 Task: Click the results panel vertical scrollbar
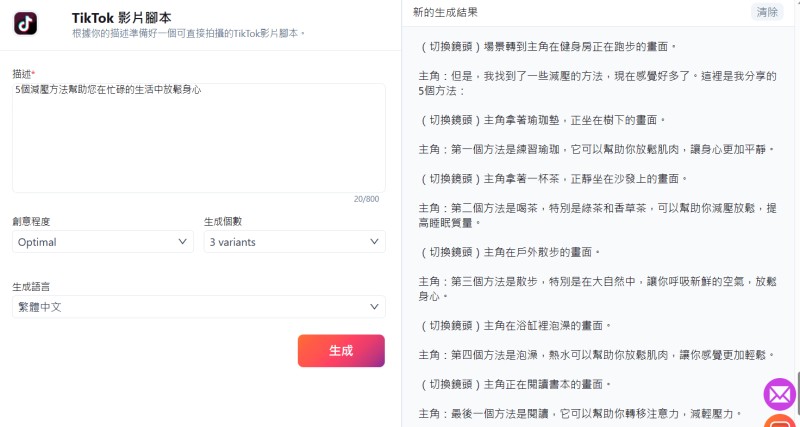pyautogui.click(x=797, y=391)
